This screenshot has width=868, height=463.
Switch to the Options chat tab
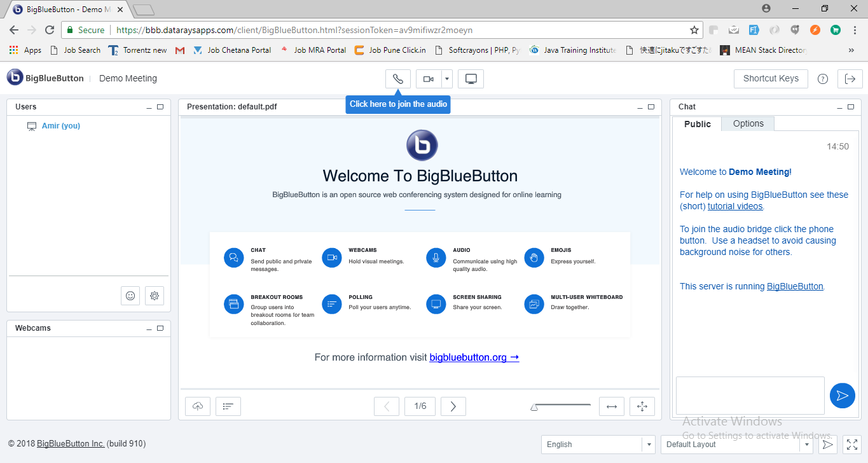(748, 123)
